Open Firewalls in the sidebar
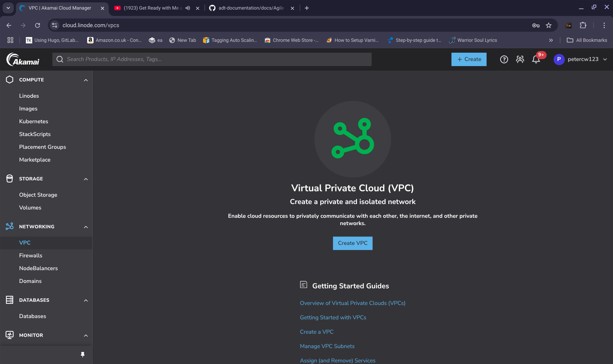This screenshot has width=613, height=364. point(31,255)
